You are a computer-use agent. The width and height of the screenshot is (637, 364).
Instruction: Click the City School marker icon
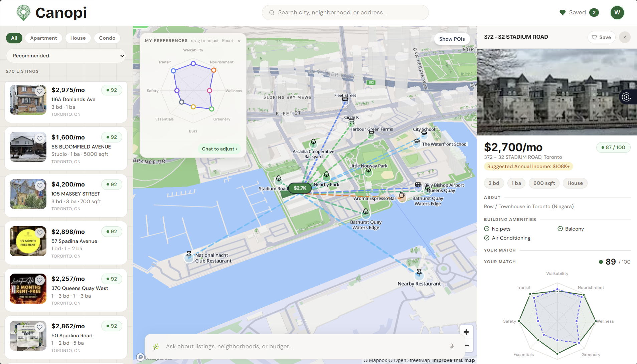(424, 134)
